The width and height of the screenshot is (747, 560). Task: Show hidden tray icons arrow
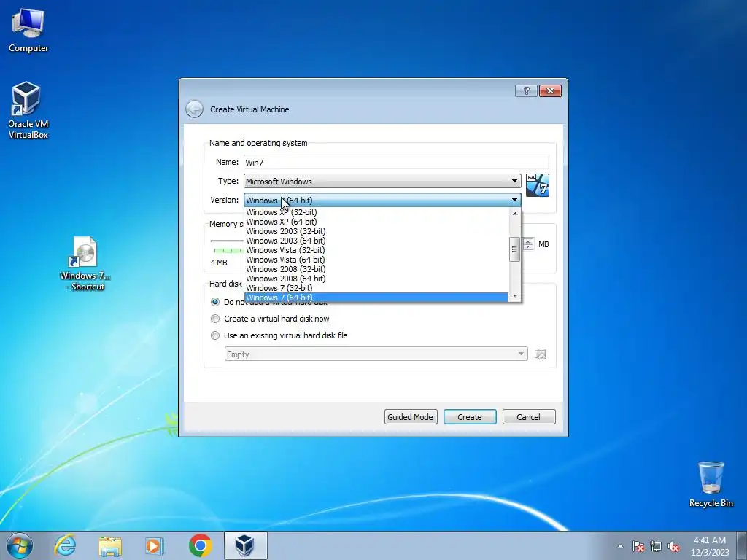pyautogui.click(x=620, y=546)
